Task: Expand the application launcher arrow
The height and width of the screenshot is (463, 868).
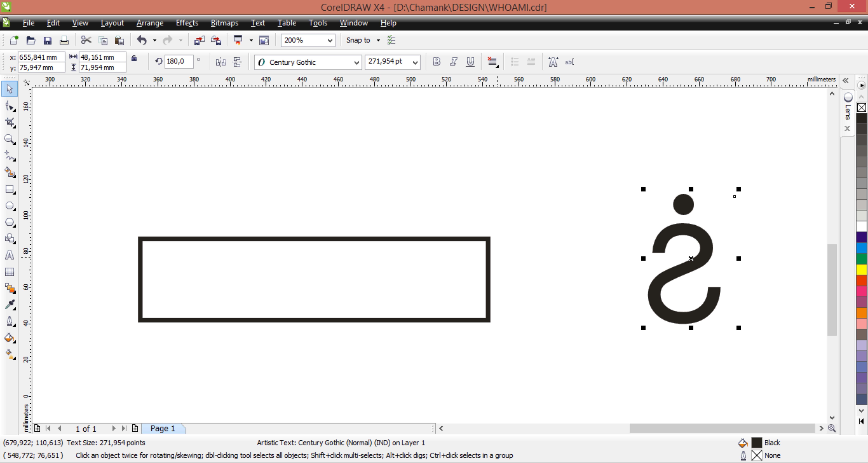Action: pos(251,40)
